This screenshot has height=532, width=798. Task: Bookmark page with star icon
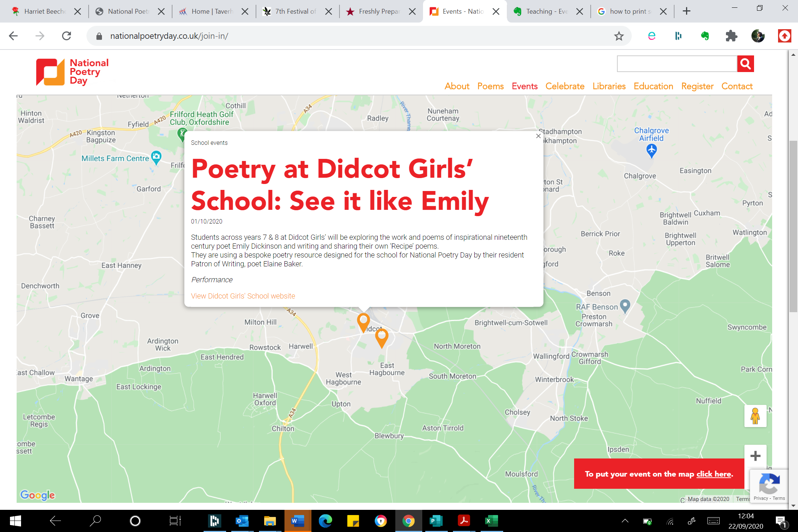pos(619,36)
